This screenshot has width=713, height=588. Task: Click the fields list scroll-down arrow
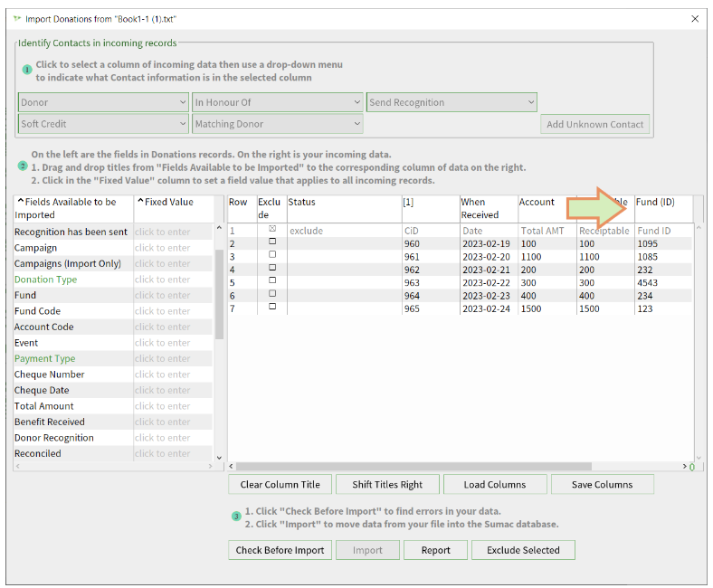point(219,458)
